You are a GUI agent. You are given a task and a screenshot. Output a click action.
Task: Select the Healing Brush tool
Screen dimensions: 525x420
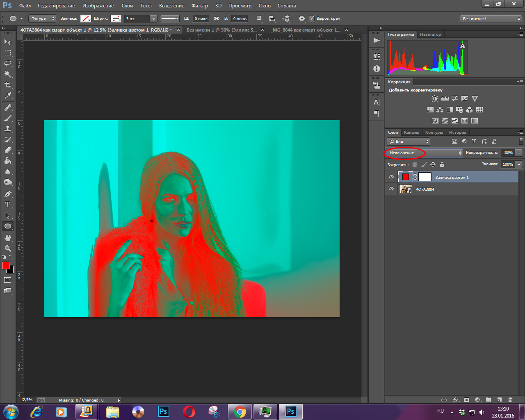[8, 107]
